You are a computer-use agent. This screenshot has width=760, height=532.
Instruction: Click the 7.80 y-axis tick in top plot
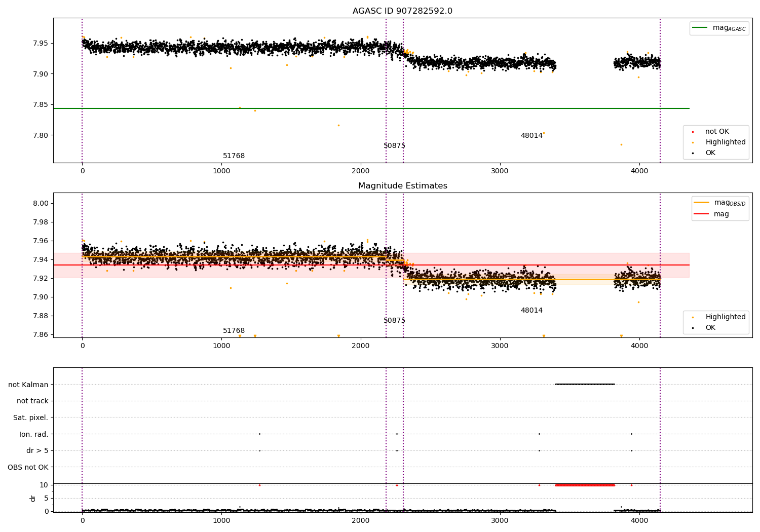point(41,135)
